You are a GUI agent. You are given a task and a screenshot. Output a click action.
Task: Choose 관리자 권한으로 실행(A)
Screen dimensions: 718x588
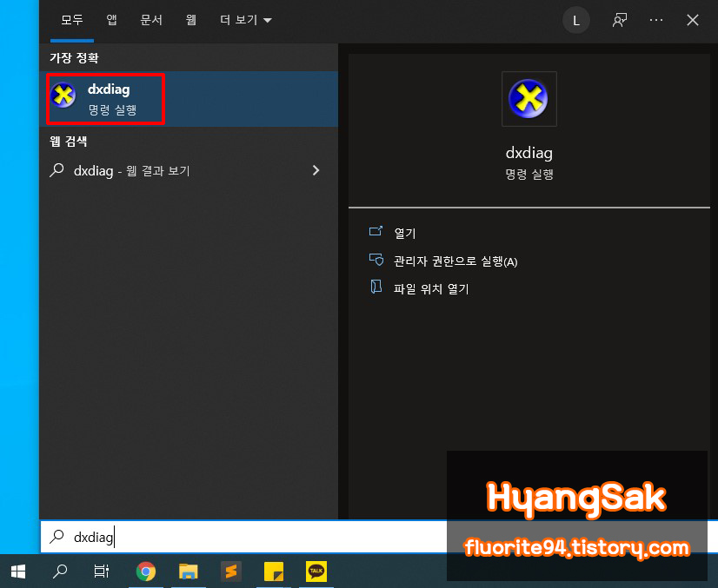[x=455, y=261]
